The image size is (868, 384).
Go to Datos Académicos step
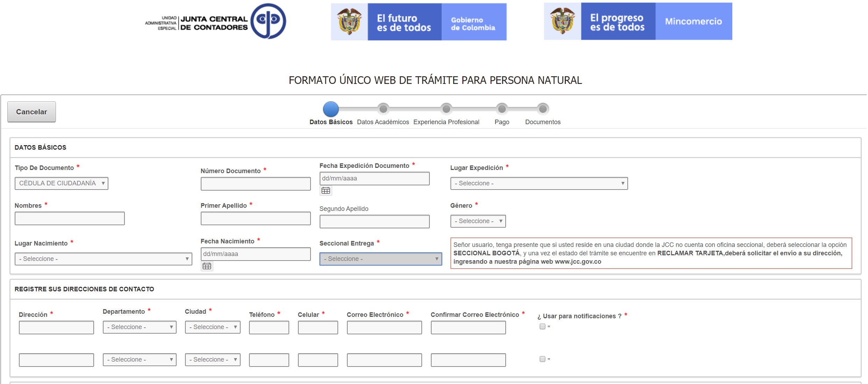tap(383, 113)
